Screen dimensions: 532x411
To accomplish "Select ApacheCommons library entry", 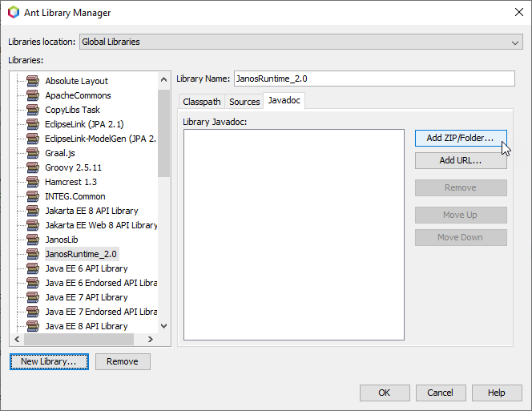I will [78, 95].
